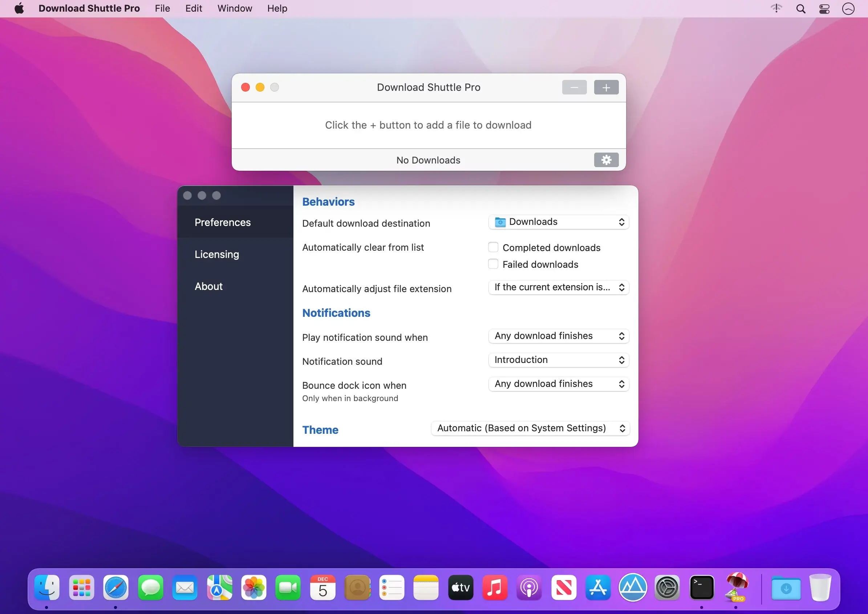Open Maps from the dock

219,588
